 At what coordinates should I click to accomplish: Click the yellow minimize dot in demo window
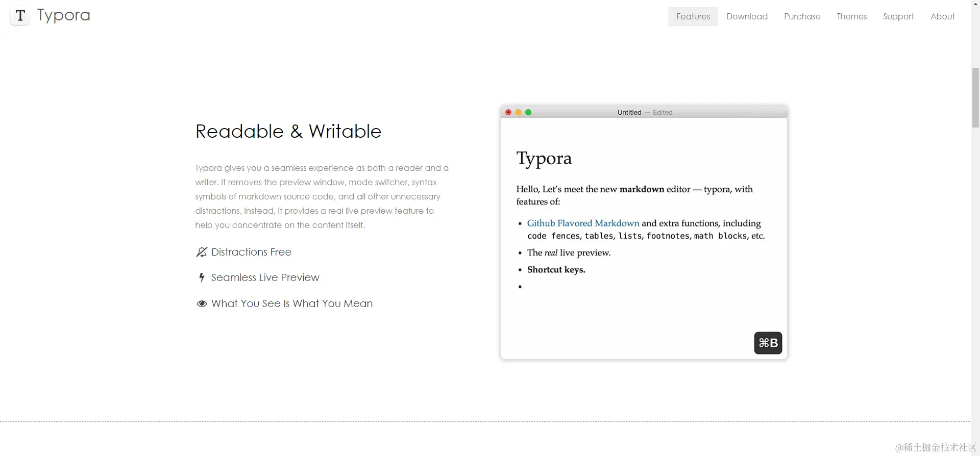point(518,112)
